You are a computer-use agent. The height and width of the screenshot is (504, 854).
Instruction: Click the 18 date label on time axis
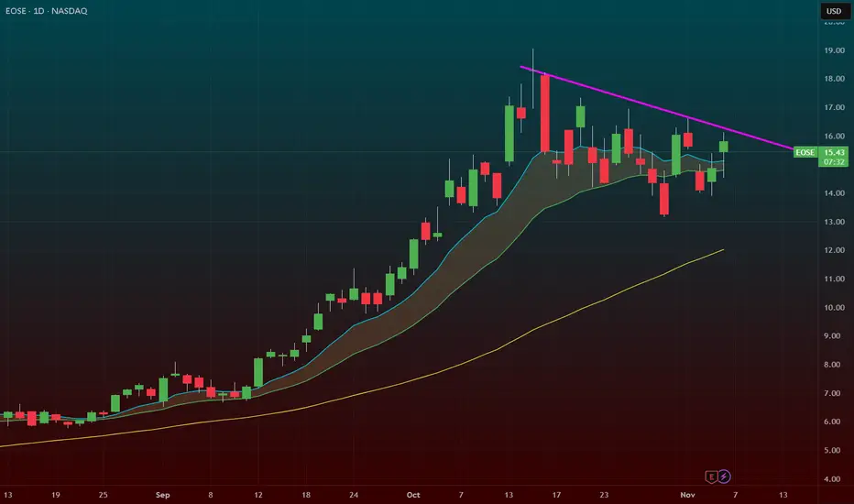[306, 495]
